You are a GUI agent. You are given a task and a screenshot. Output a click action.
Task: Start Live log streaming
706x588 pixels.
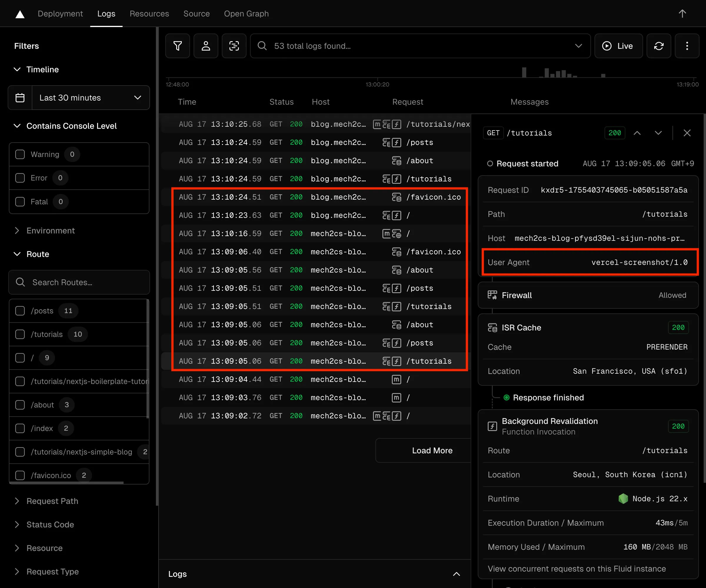[x=618, y=46]
